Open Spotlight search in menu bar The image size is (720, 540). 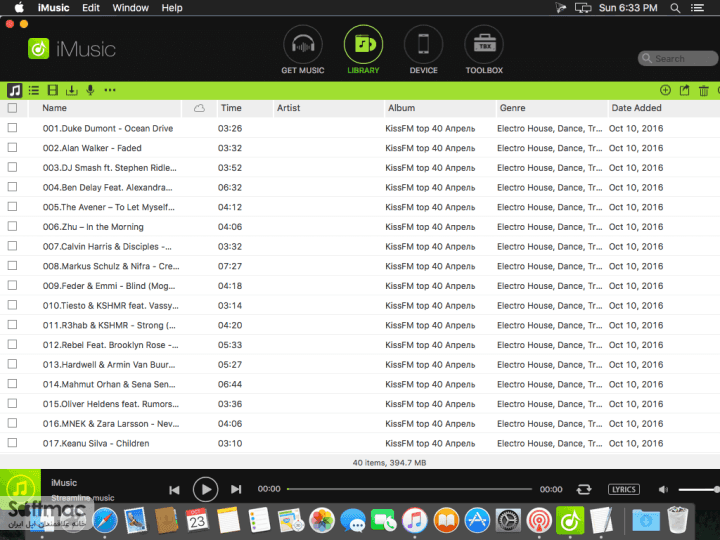tap(675, 8)
